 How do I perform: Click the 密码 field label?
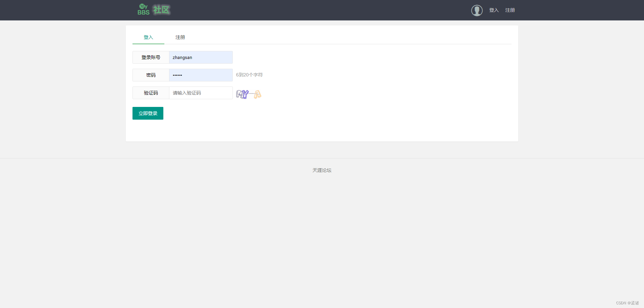click(x=151, y=75)
